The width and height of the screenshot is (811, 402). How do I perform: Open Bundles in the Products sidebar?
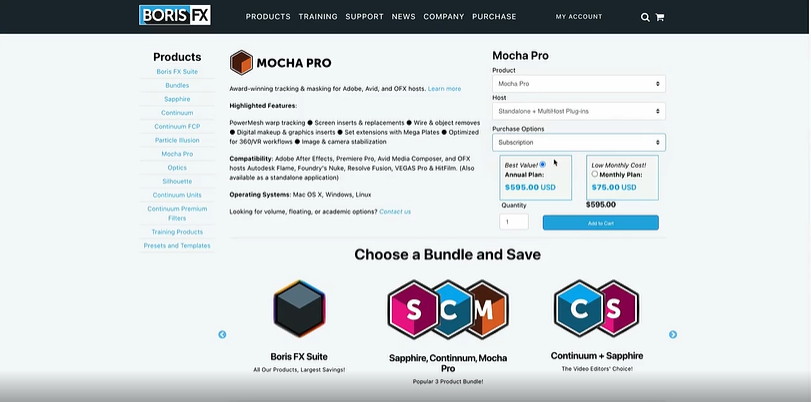tap(177, 85)
